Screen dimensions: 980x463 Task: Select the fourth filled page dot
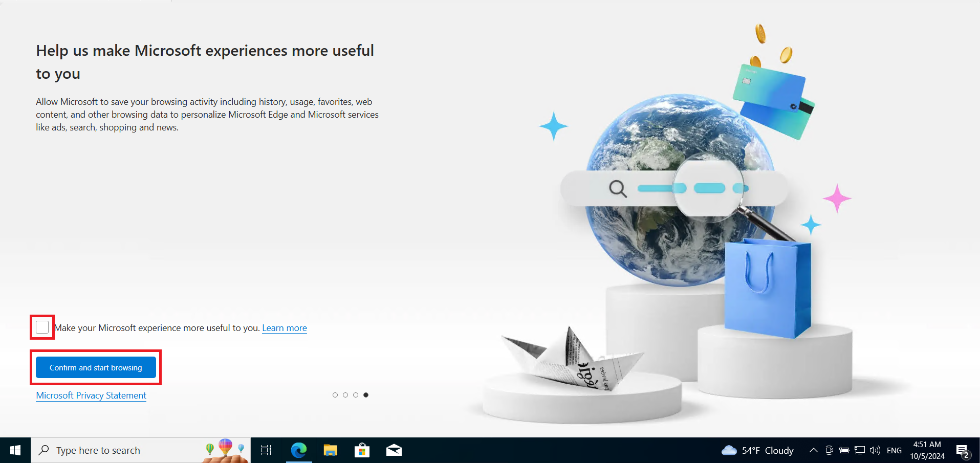click(366, 395)
